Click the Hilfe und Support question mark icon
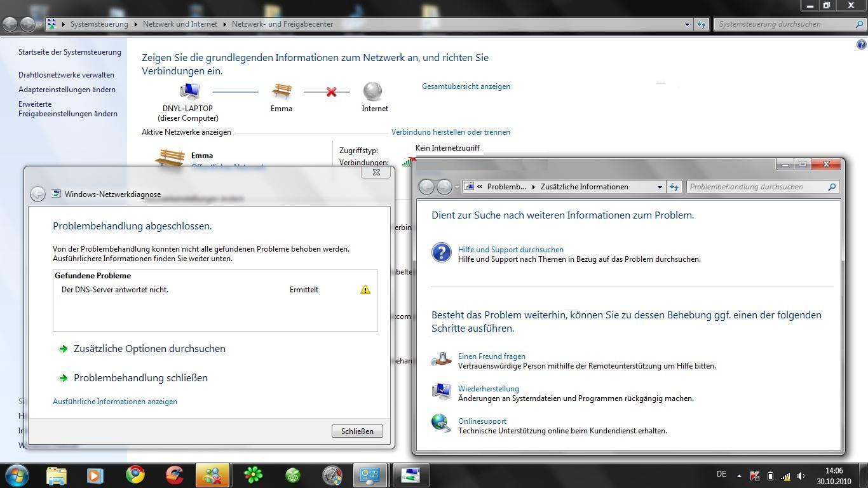Viewport: 868px width, 488px height. [x=442, y=252]
